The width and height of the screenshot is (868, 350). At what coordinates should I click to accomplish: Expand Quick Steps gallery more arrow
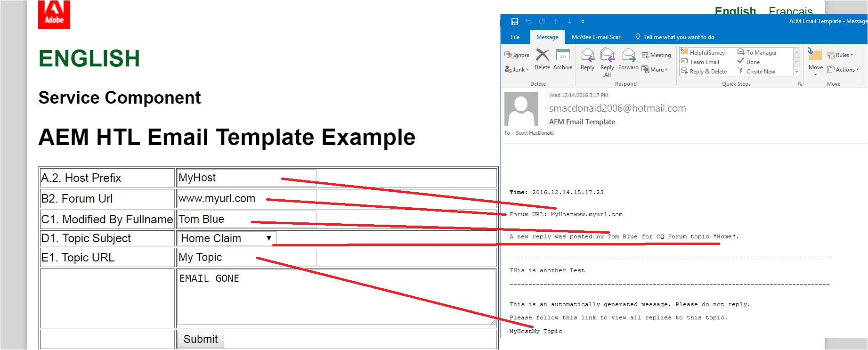click(x=797, y=72)
